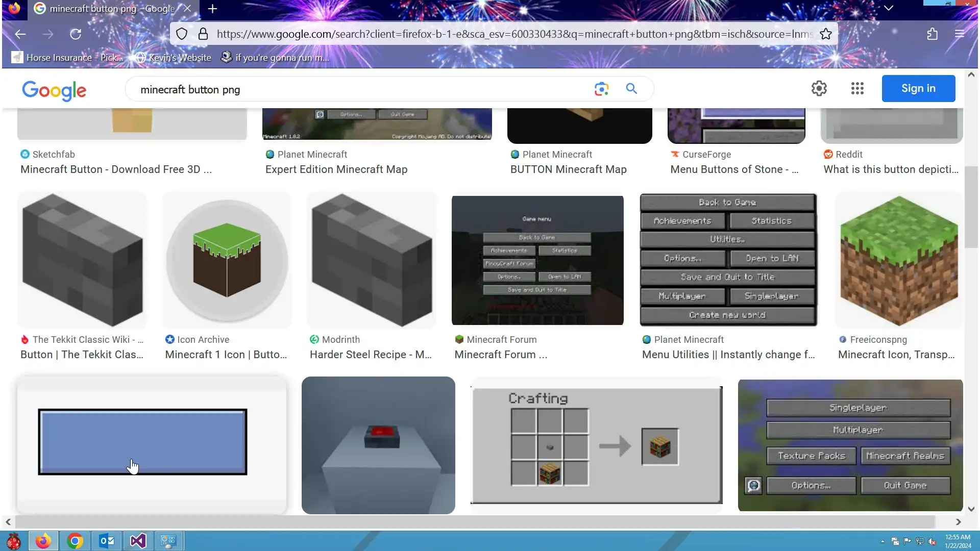Open the Menu Utilities Planet Minecraft result link
This screenshot has width=980, height=551.
pos(728,355)
